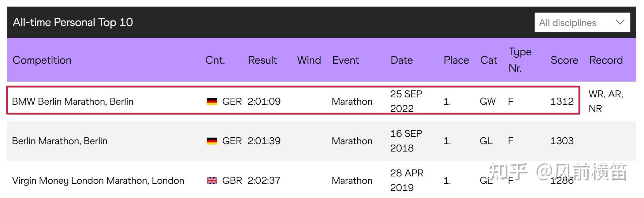
Task: Sort by Competition column header
Action: coord(42,60)
